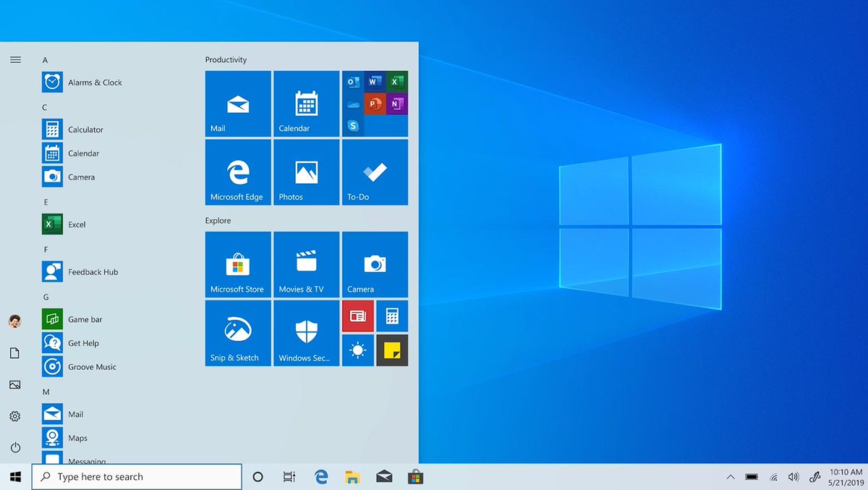Start Skype using its tile icon
Image resolution: width=868 pixels, height=490 pixels.
[354, 124]
